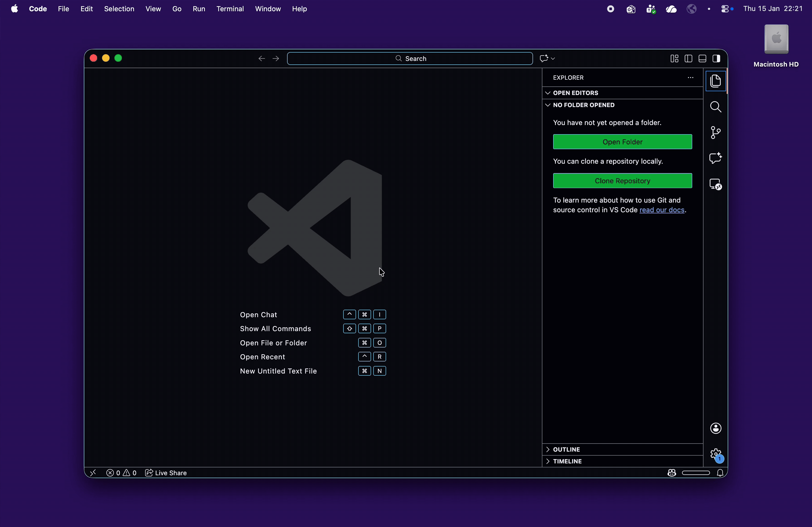Click the Accounts profile icon
Viewport: 812px width, 527px height.
click(x=715, y=428)
